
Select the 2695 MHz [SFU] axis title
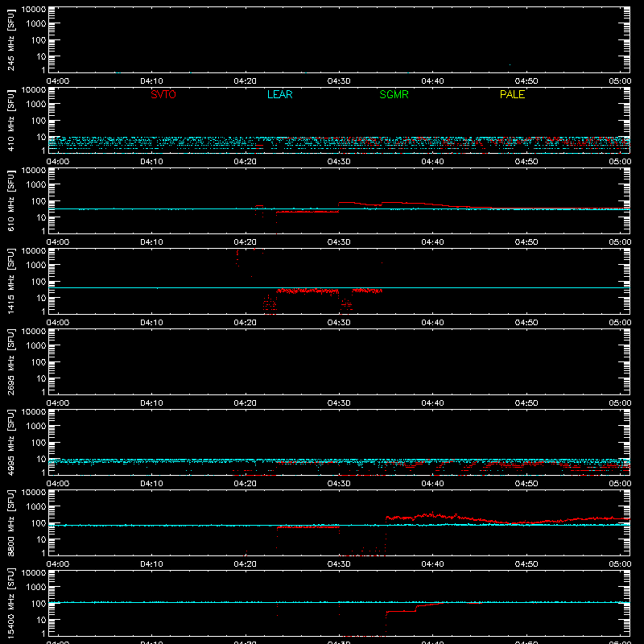point(10,362)
